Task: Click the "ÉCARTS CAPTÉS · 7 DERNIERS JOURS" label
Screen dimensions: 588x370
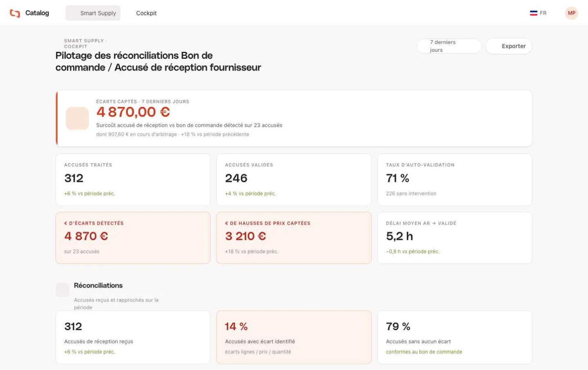Action: 143,102
